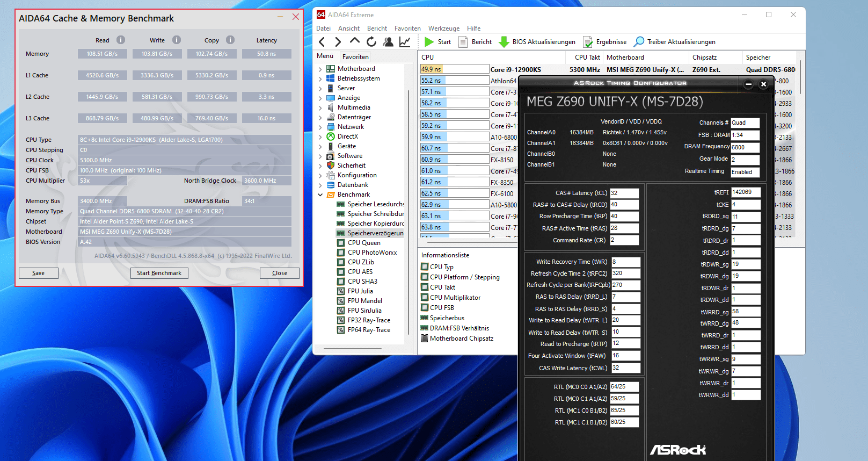Expand the Motherboard tree node
868x461 pixels.
320,69
